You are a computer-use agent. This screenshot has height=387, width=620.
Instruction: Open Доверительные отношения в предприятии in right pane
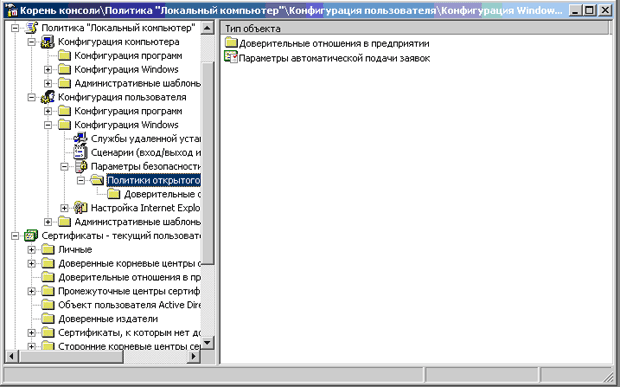(334, 43)
